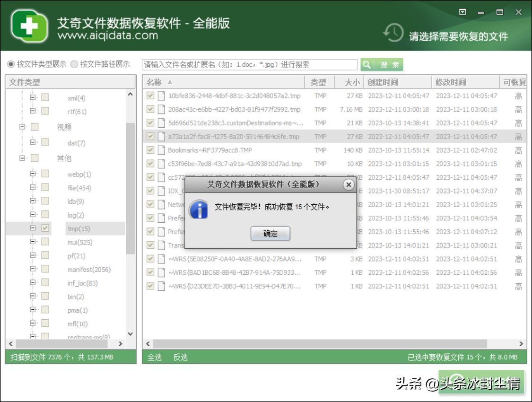
Task: Click file icon of c53f96be tmp file
Action: coord(162,164)
